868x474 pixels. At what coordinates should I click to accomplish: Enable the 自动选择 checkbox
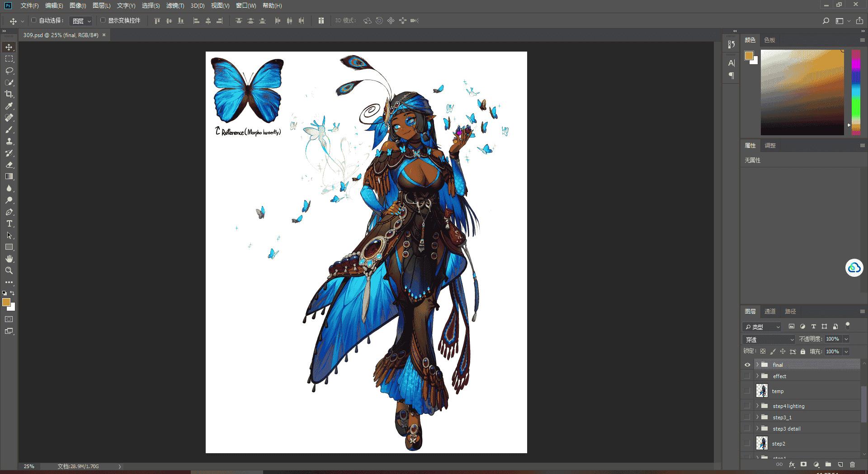(x=33, y=20)
